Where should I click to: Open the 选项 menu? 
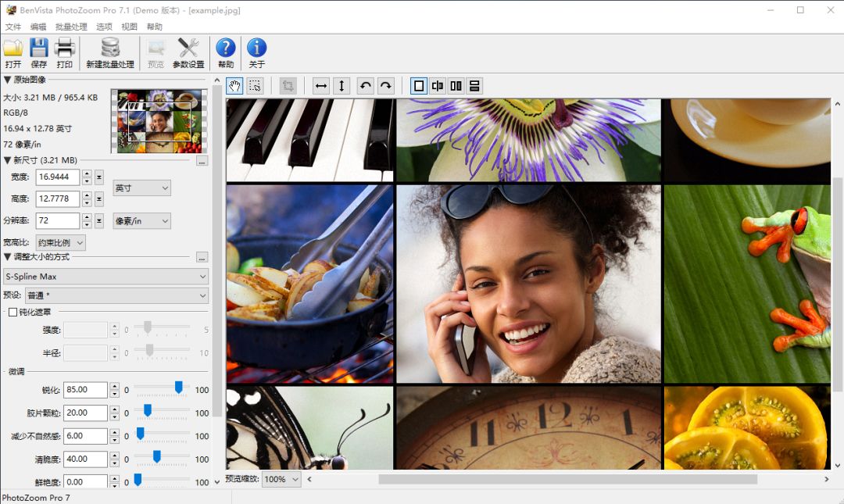104,27
